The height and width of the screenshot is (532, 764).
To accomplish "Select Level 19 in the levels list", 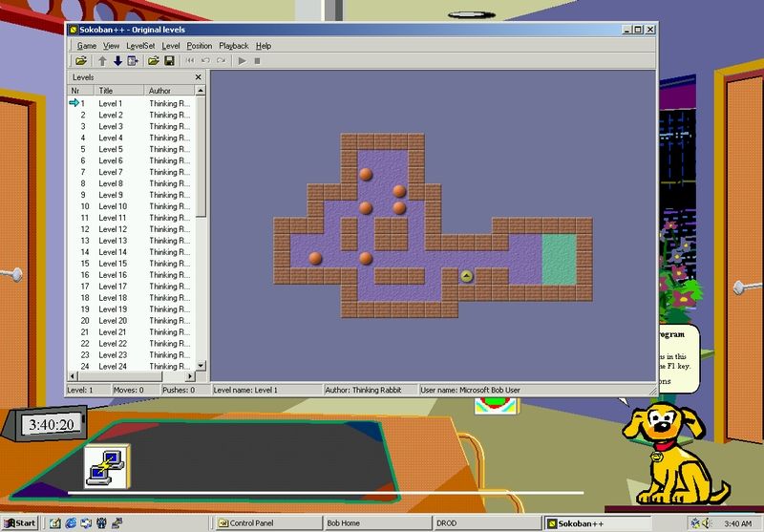I will (132, 309).
